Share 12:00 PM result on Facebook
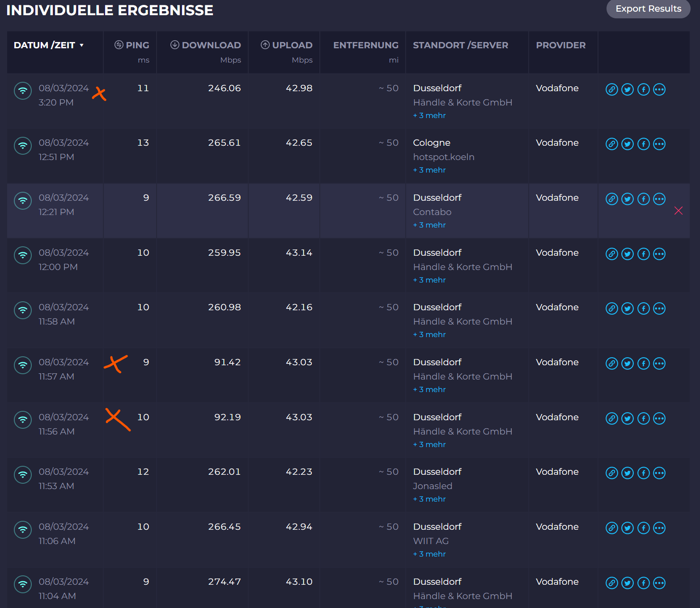Screen dimensions: 700x608 coord(644,254)
